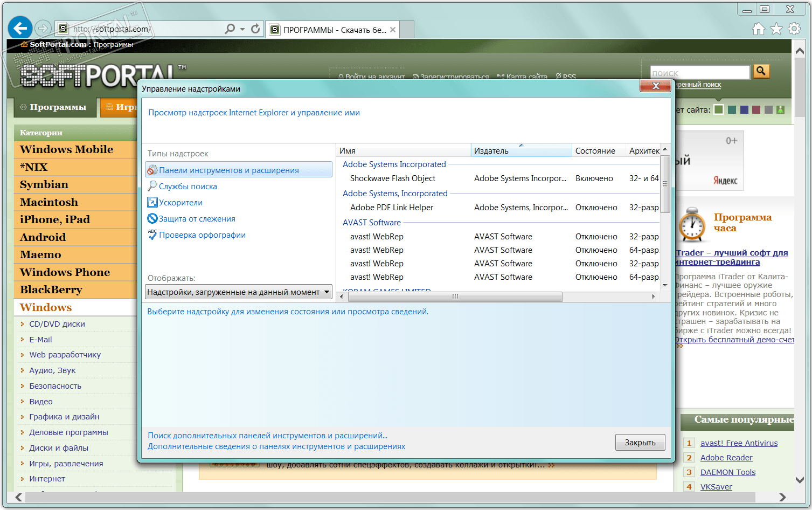
Task: Open the Отображать add-ons filter dropdown
Action: pos(239,292)
